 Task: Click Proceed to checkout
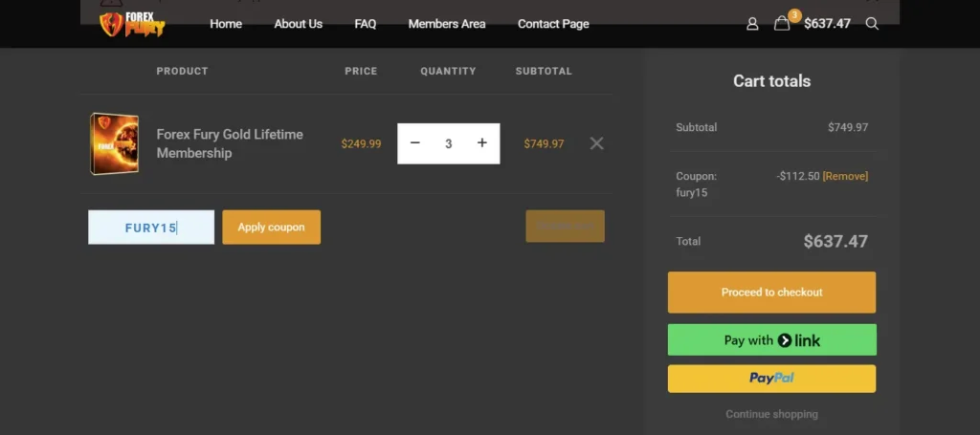click(771, 293)
